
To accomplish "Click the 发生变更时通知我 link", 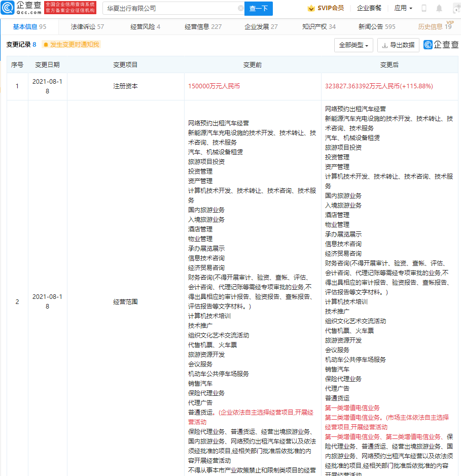I will point(75,45).
